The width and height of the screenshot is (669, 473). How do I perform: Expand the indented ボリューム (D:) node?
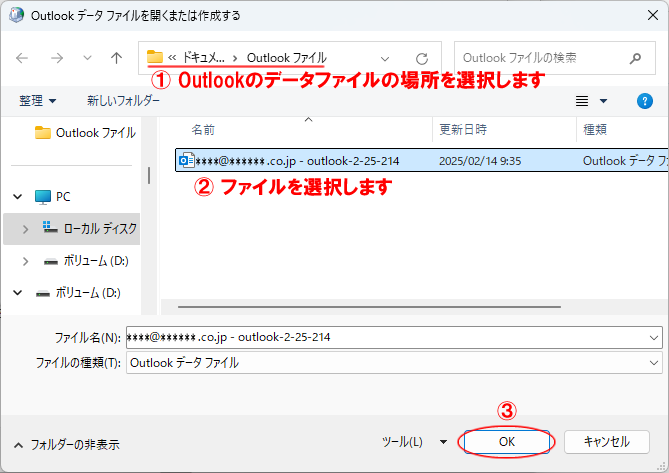25,261
